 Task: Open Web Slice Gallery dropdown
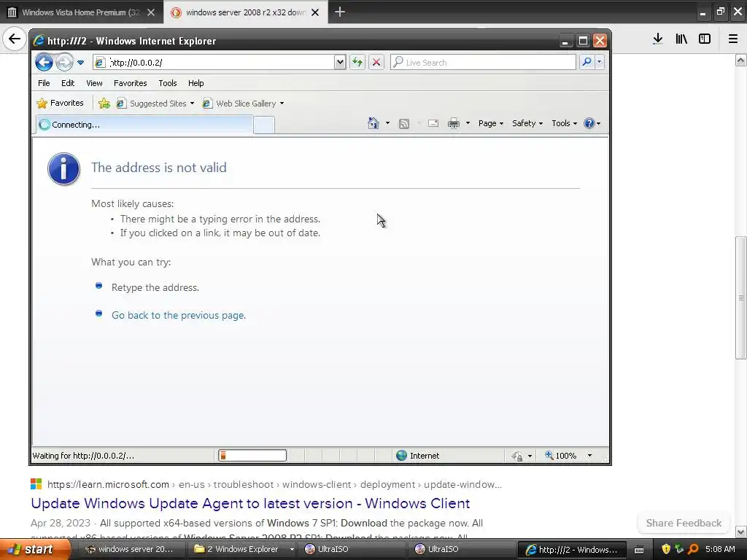pyautogui.click(x=244, y=104)
